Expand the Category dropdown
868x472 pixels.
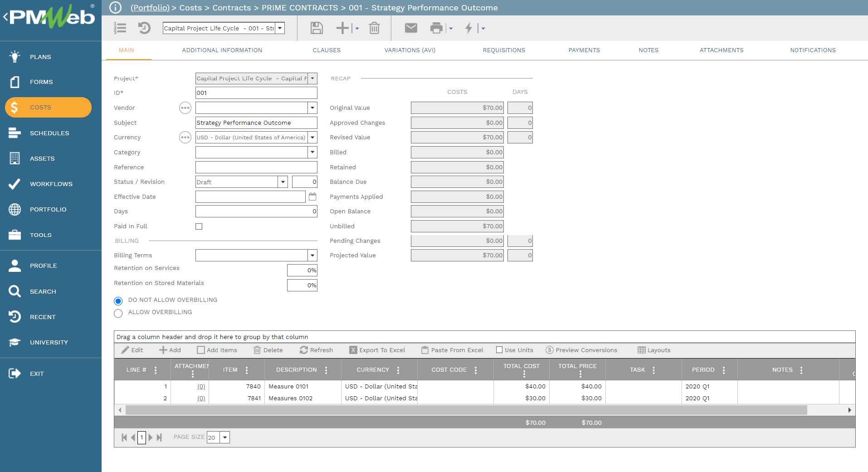(x=312, y=152)
